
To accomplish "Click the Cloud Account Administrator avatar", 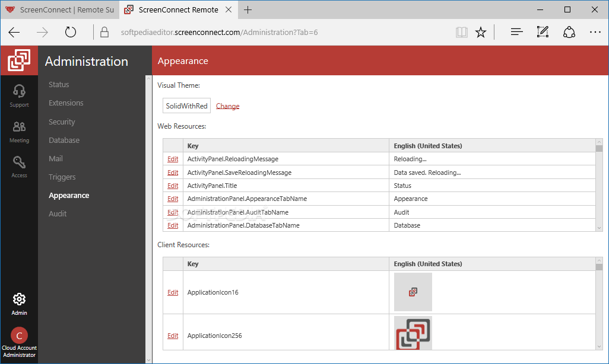I will [x=19, y=336].
